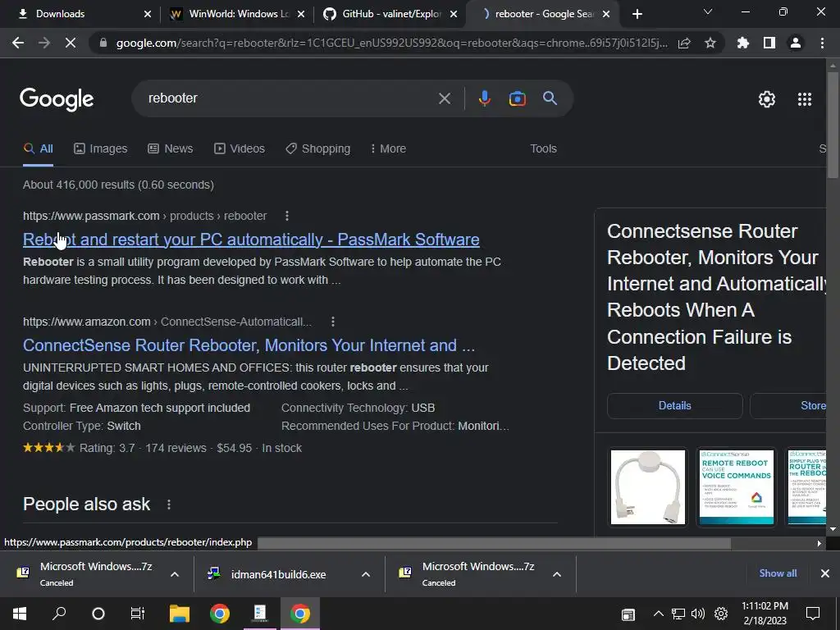Click the browser back arrow
This screenshot has height=630, width=840.
[18, 43]
